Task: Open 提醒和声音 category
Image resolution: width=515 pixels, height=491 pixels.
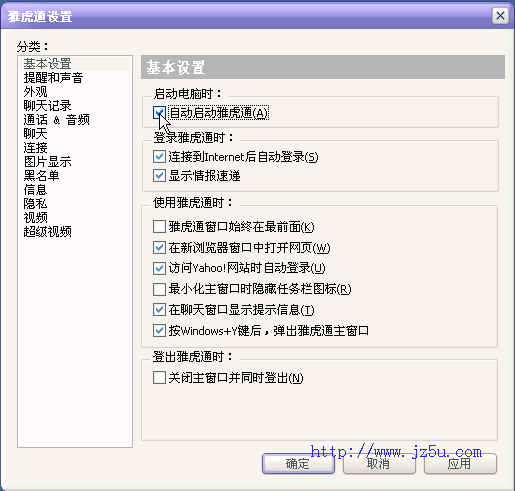Action: tap(53, 78)
